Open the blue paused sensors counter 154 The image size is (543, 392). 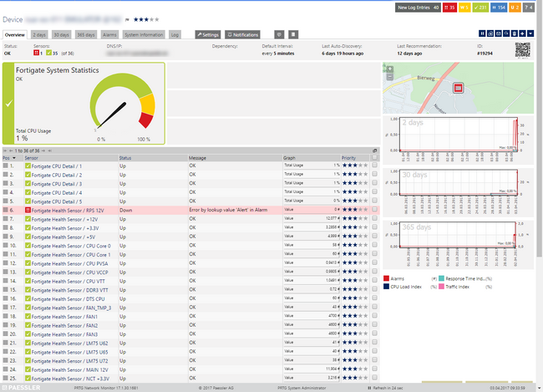coord(499,8)
